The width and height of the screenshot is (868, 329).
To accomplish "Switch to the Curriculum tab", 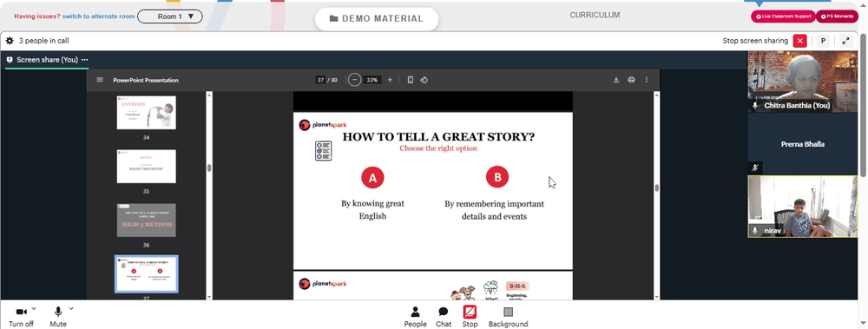I will point(595,15).
